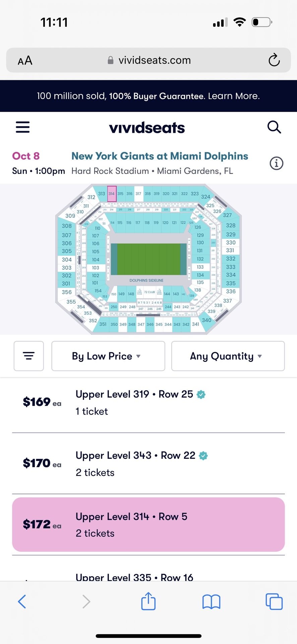The width and height of the screenshot is (297, 644).
Task: Choose the $170 Upper Level 343 listing
Action: [148, 464]
